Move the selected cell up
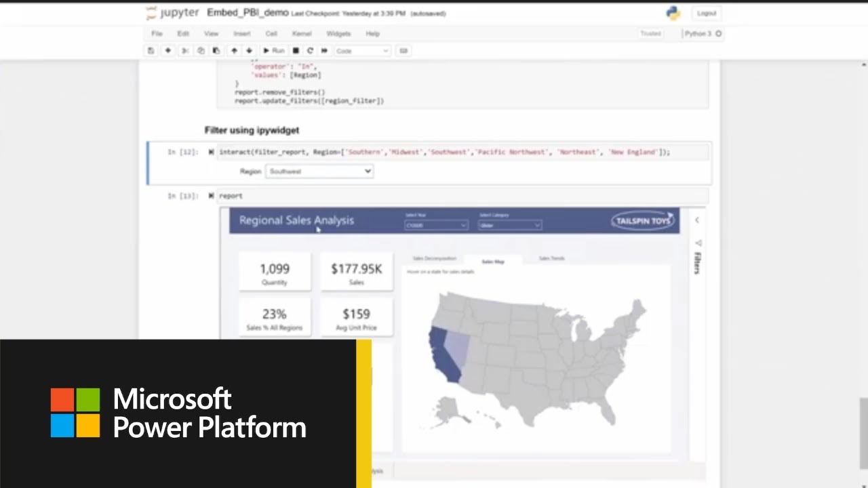Image resolution: width=868 pixels, height=488 pixels. coord(234,51)
